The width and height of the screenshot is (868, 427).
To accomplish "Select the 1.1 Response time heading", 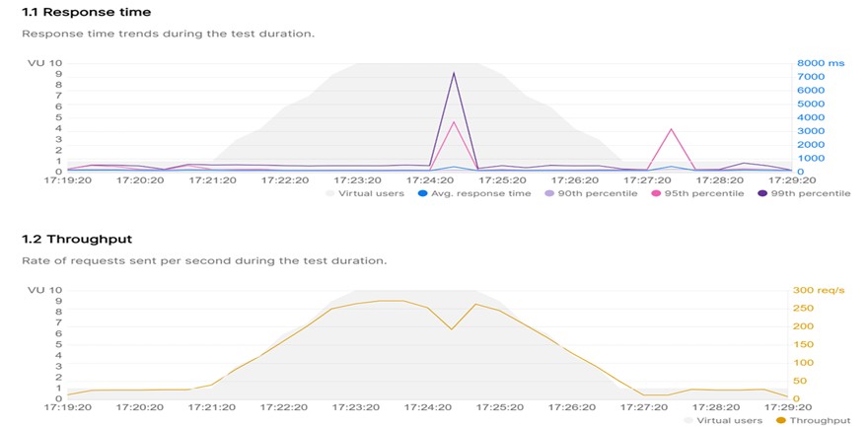I will tap(86, 12).
